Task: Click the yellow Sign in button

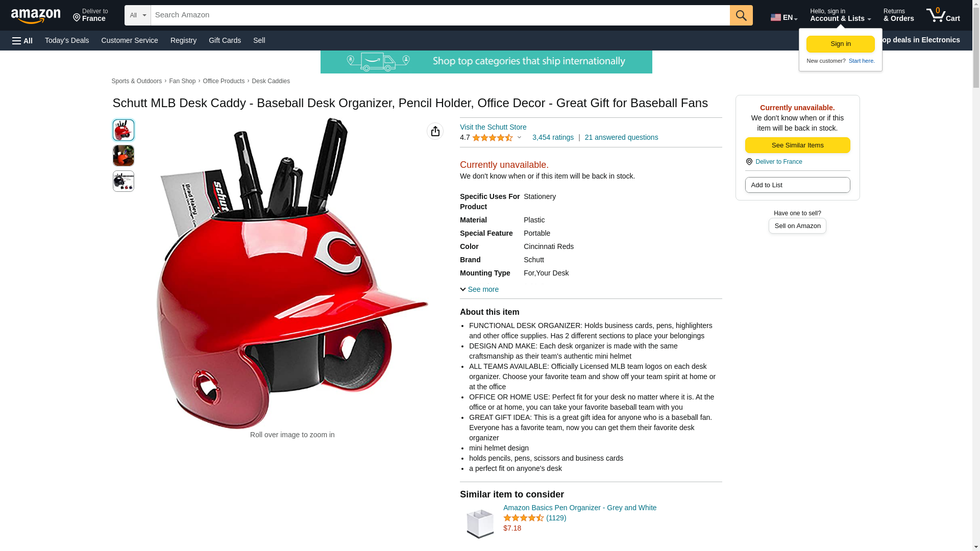Action: (840, 44)
